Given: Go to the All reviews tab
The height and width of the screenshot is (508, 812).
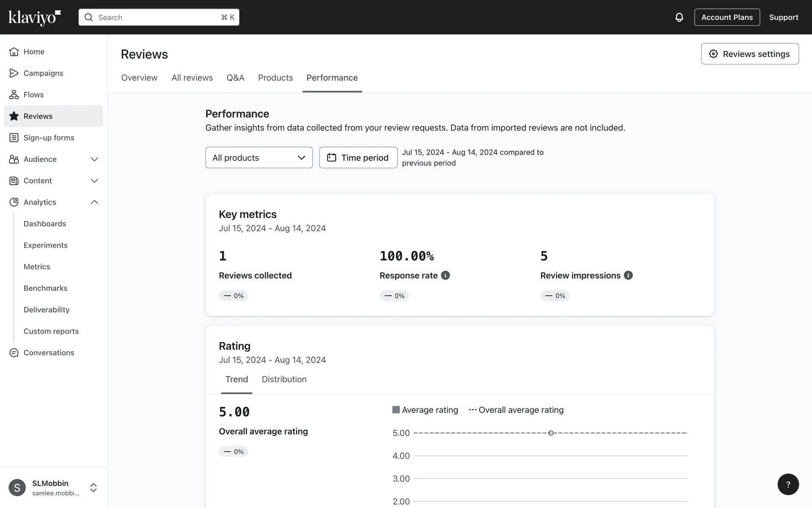Looking at the screenshot, I should (x=192, y=78).
